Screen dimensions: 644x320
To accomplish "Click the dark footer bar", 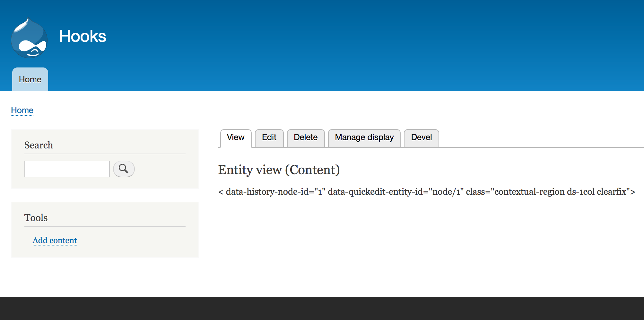I will [321, 308].
